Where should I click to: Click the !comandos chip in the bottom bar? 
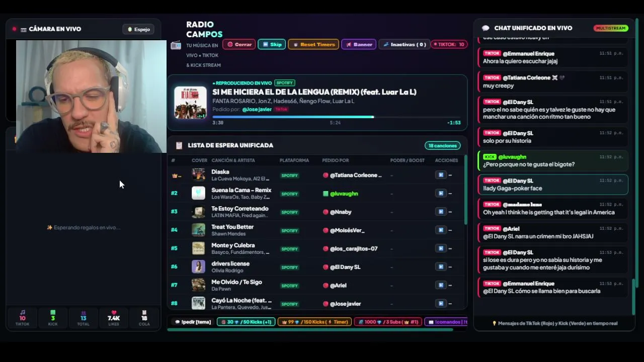pos(446,322)
